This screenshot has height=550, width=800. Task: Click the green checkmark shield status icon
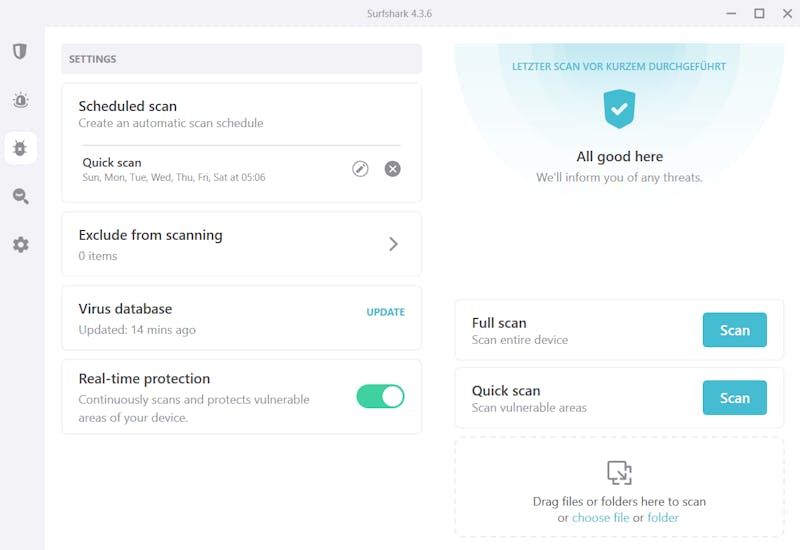point(619,109)
